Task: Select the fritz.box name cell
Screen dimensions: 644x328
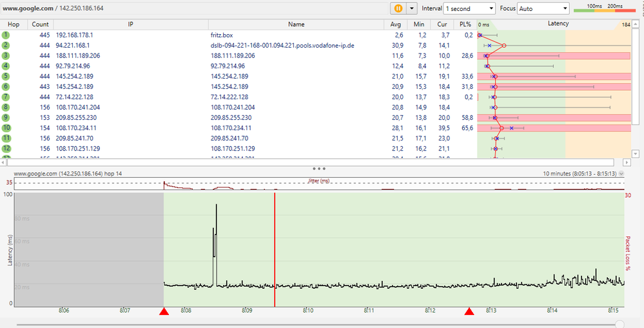Action: [x=222, y=35]
